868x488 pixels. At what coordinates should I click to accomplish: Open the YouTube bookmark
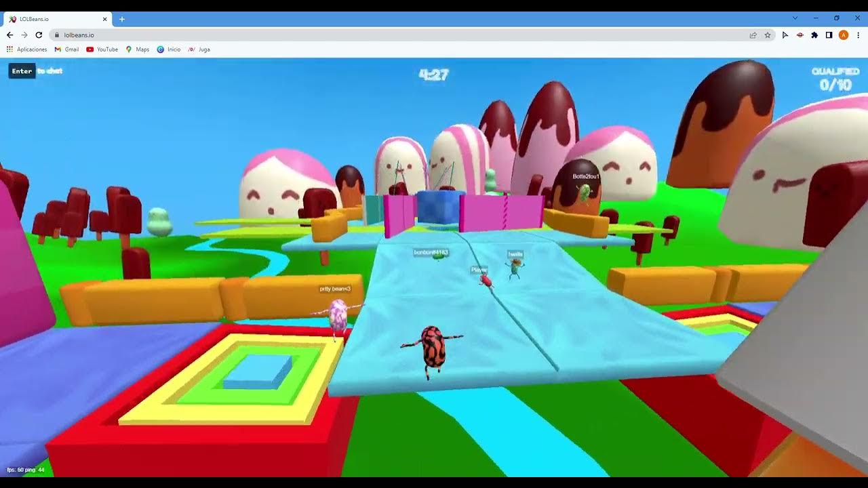(x=102, y=49)
